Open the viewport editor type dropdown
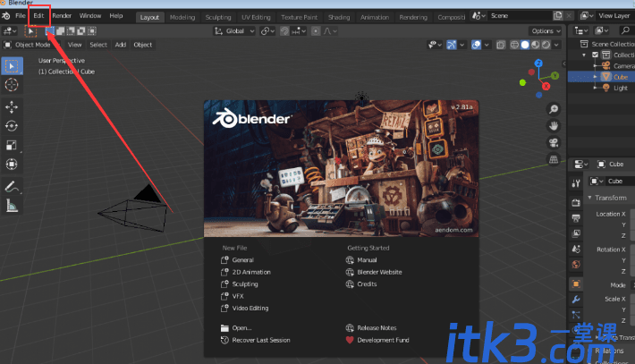 pos(9,30)
